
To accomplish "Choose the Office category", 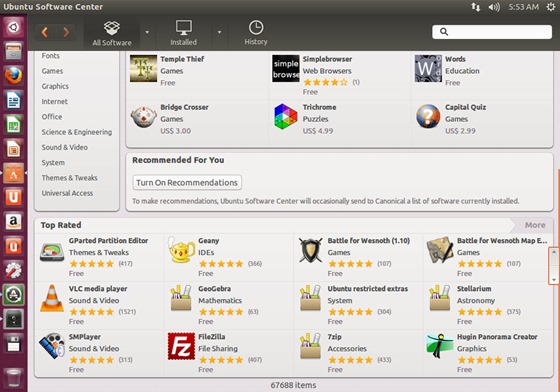I will pyautogui.click(x=52, y=117).
